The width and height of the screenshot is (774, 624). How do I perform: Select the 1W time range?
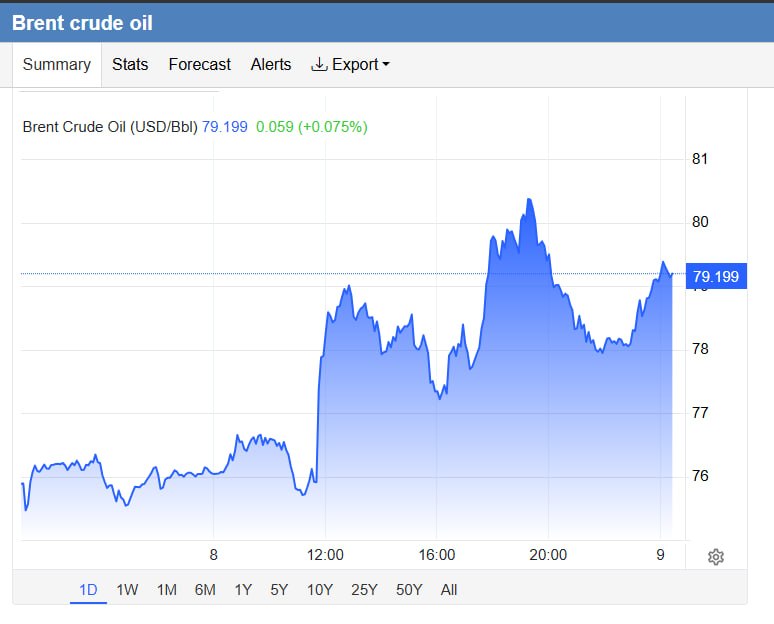127,589
